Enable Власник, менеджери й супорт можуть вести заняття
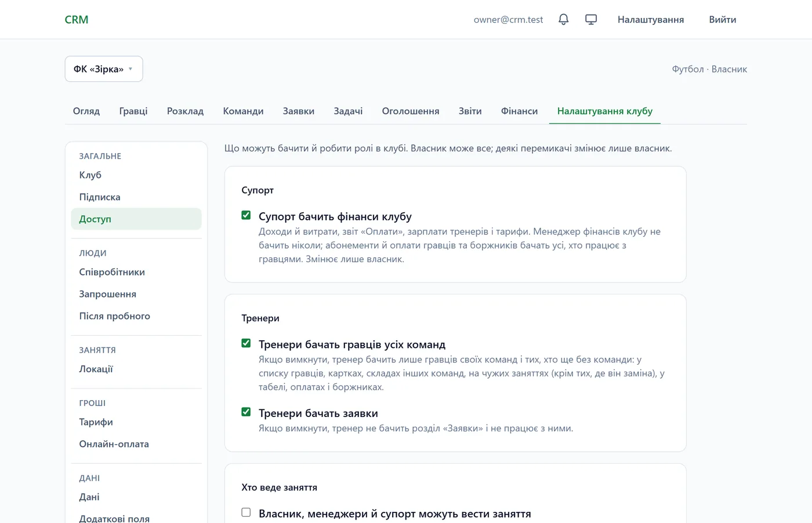The width and height of the screenshot is (812, 523). point(246,513)
